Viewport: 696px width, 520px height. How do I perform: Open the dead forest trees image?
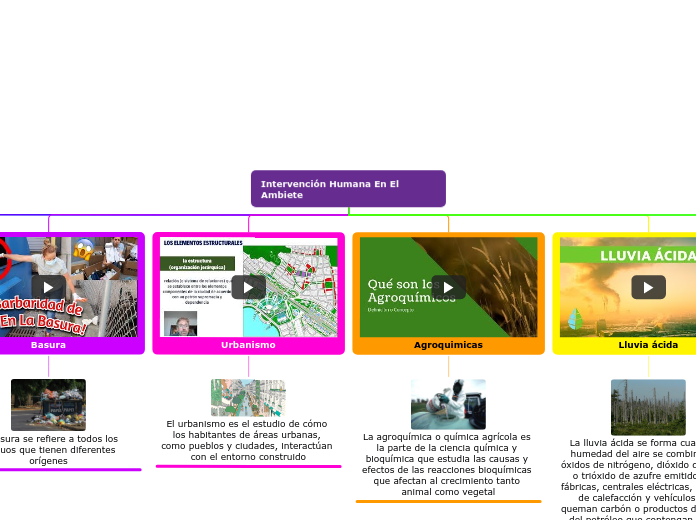(x=648, y=407)
